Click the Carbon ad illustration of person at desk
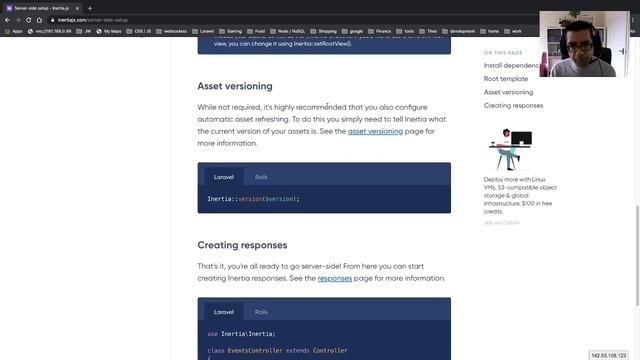 pyautogui.click(x=511, y=149)
